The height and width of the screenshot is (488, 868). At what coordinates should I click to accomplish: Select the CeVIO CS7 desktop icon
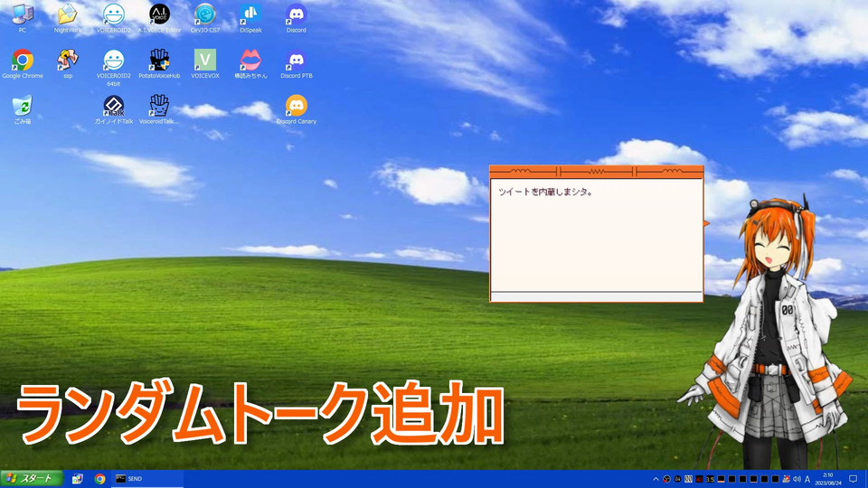point(205,17)
